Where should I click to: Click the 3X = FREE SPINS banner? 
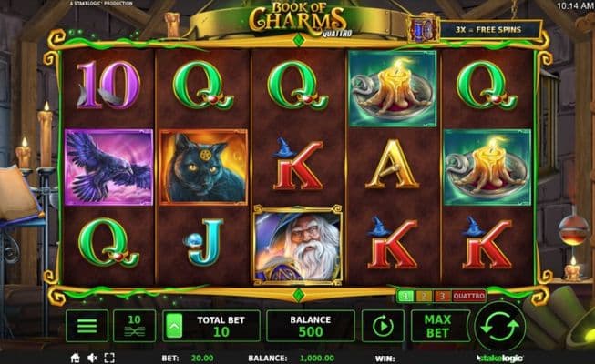click(x=488, y=29)
